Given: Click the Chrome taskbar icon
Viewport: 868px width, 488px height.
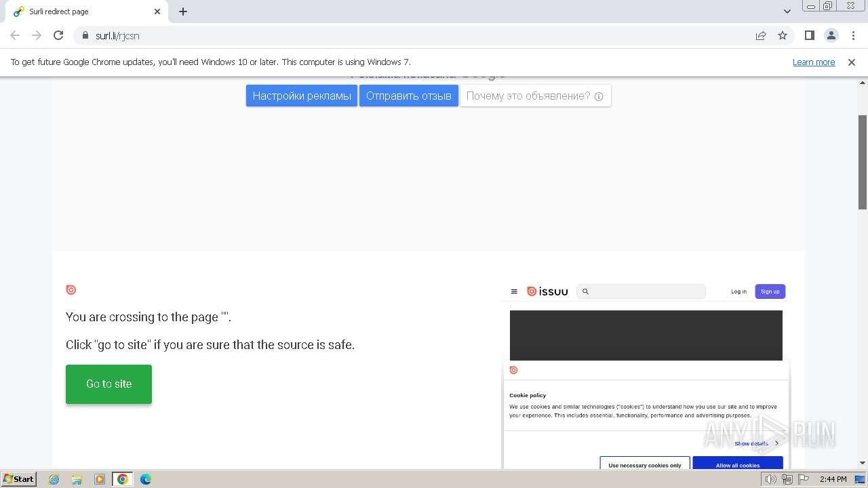Looking at the screenshot, I should pos(123,479).
